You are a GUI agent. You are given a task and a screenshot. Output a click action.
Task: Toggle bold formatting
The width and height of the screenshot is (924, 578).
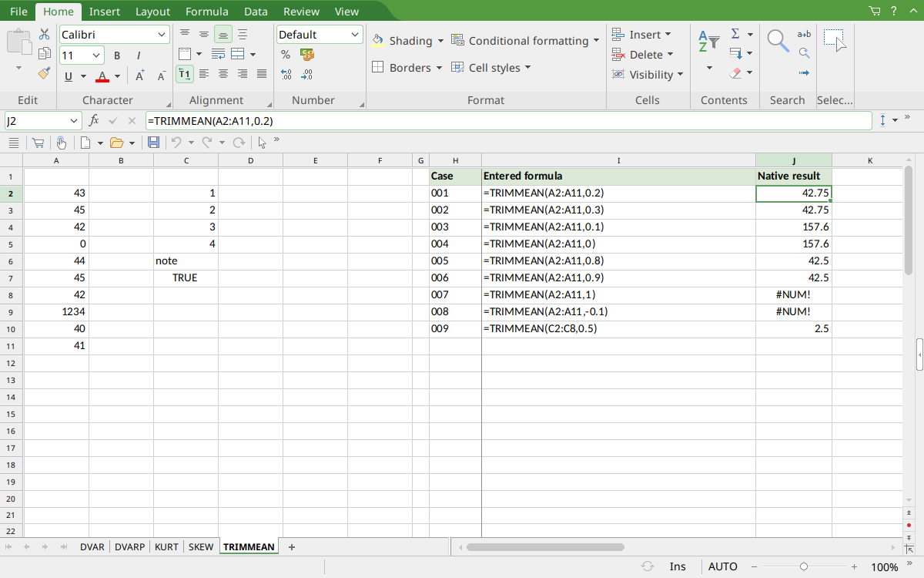tap(117, 55)
